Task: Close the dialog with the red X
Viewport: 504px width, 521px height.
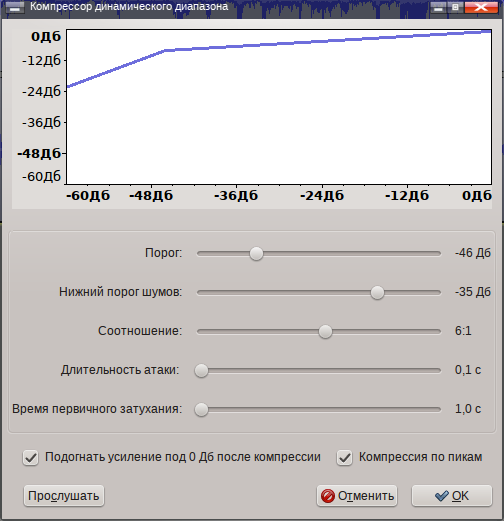Action: click(x=481, y=7)
